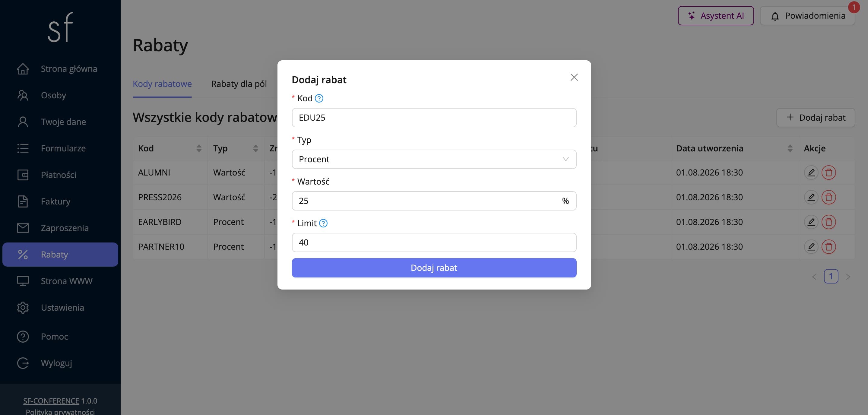Expand the Typ dropdown showing Procent
The height and width of the screenshot is (415, 868).
tap(434, 159)
